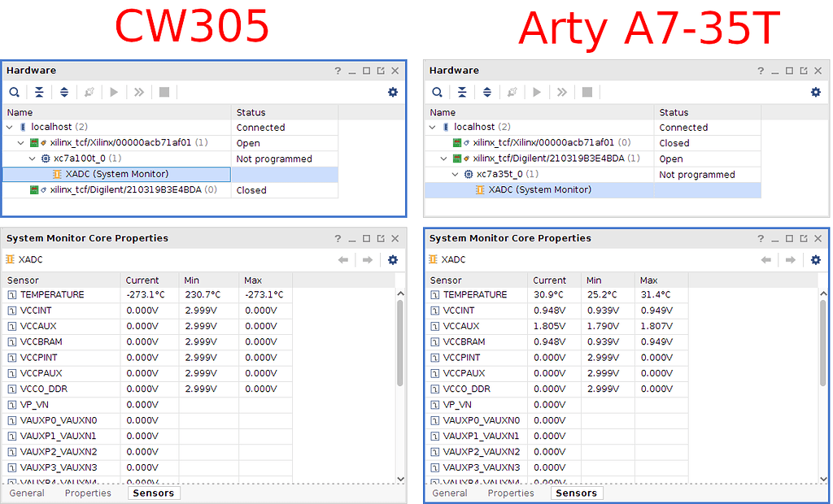Click Collapse All in the CW305 Hardware toolbar

pos(38,92)
